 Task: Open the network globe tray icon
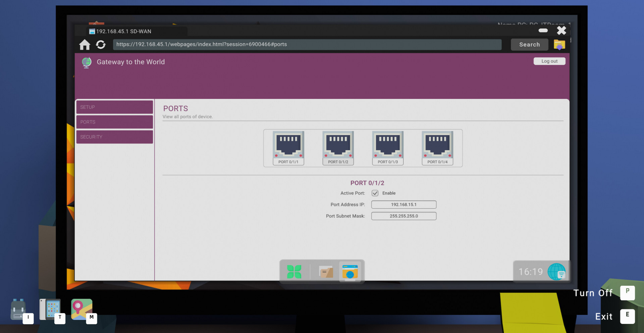coord(556,272)
